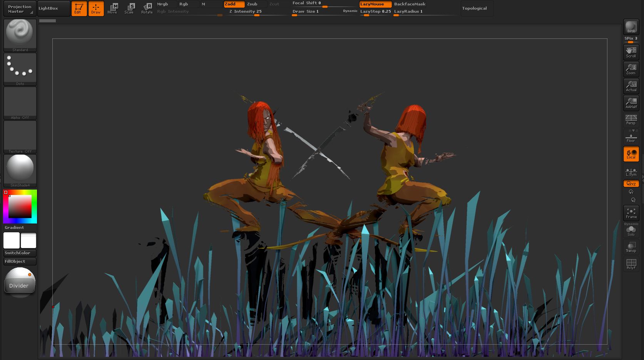The image size is (644, 360).
Task: Toggle PolyF polyframe display
Action: 631,264
